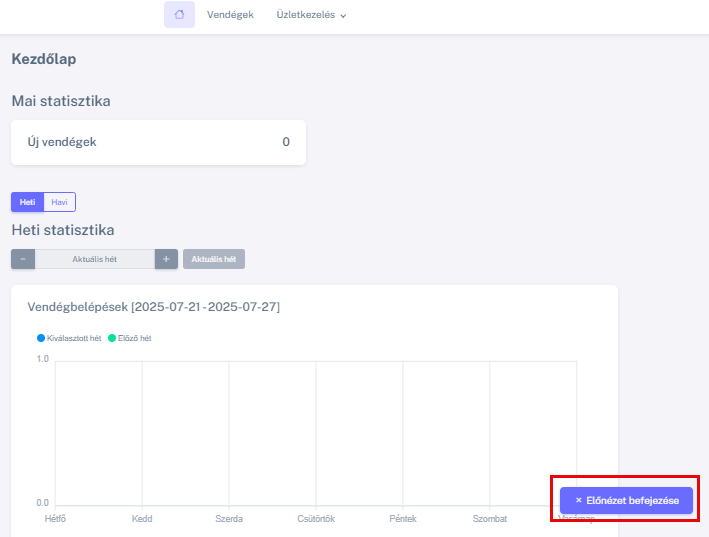
Task: Open the Vendégek menu item
Action: pyautogui.click(x=230, y=15)
